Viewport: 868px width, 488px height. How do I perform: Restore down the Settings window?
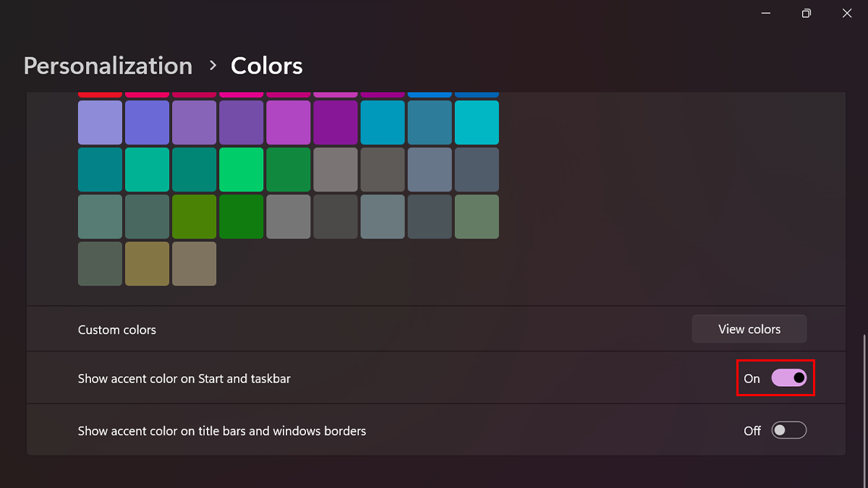807,13
